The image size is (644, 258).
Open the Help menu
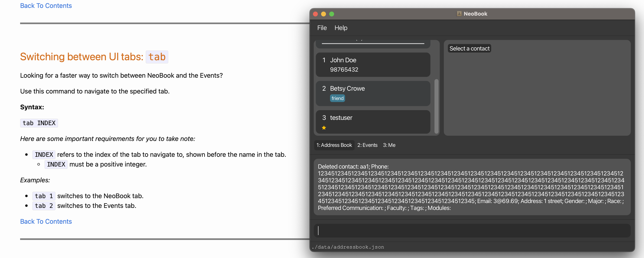click(x=341, y=28)
